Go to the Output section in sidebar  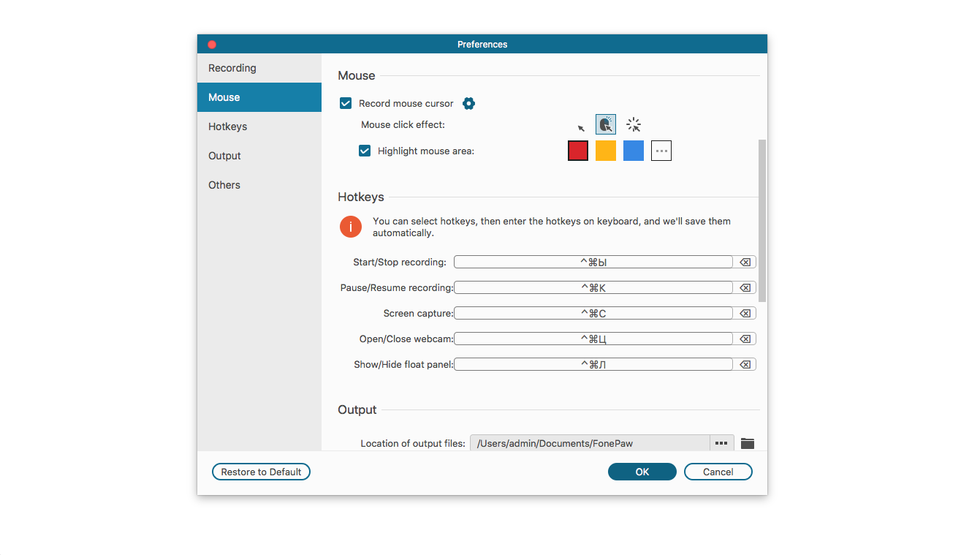pyautogui.click(x=224, y=156)
